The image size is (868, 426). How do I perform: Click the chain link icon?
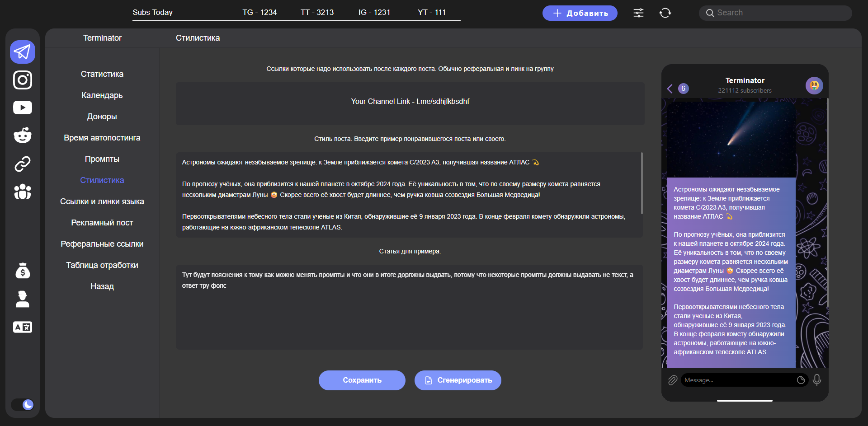click(23, 164)
